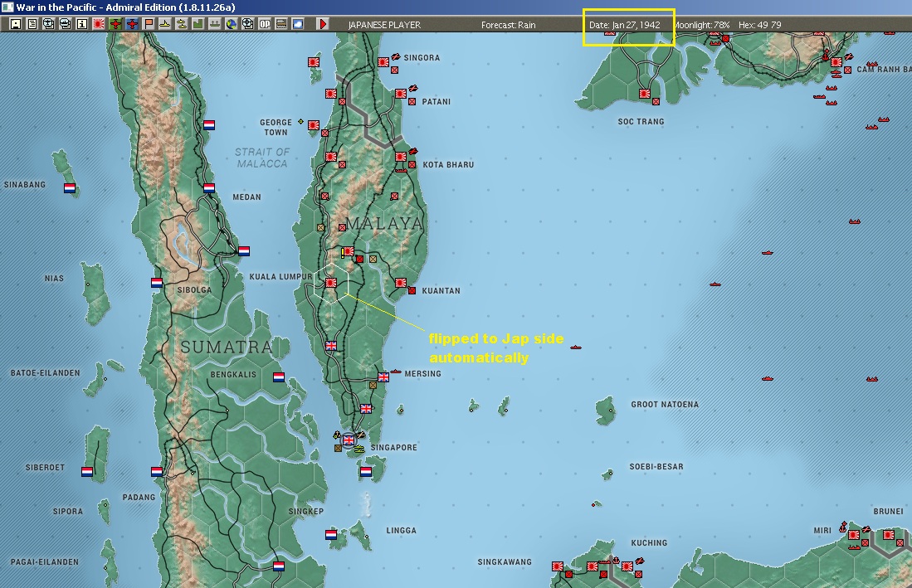This screenshot has height=588, width=912.
Task: Select the red plane on blue icon
Action: (132, 24)
